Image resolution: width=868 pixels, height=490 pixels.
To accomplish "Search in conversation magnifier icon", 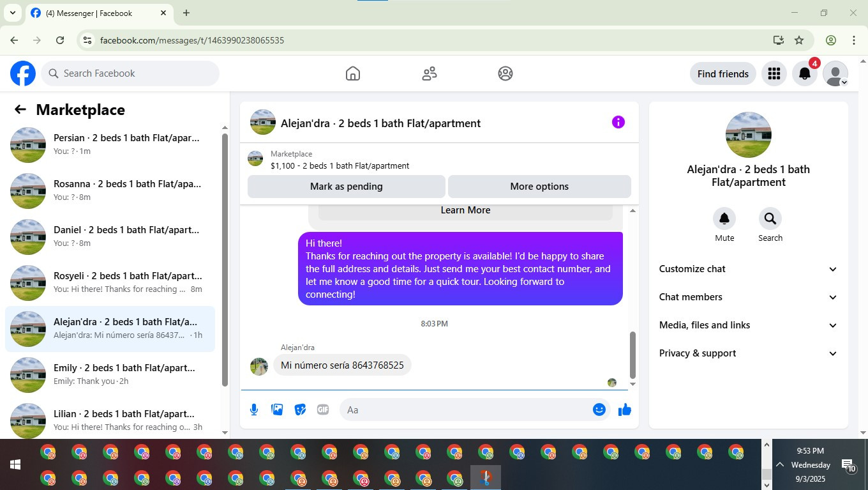I will click(x=770, y=218).
